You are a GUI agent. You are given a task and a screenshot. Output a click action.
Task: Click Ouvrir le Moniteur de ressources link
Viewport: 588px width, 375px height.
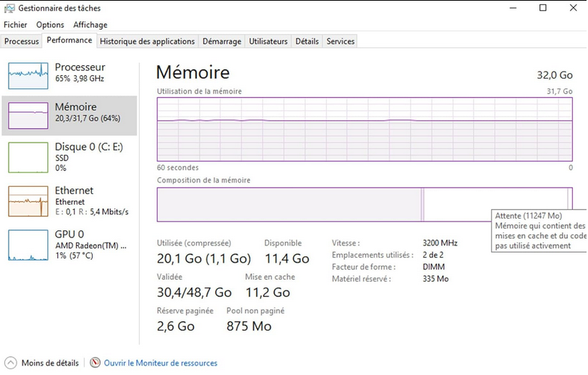point(160,363)
